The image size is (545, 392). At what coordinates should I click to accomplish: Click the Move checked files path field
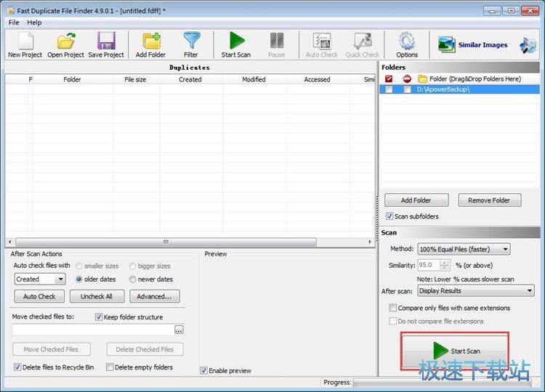(92, 330)
